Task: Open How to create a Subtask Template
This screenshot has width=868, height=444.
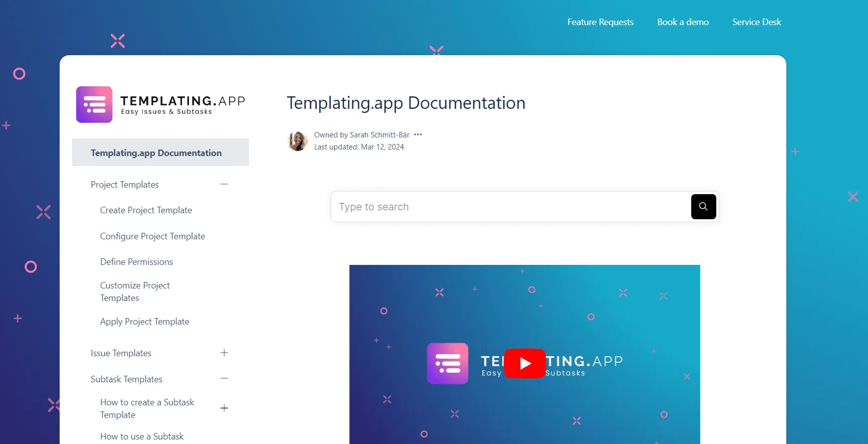Action: [147, 408]
